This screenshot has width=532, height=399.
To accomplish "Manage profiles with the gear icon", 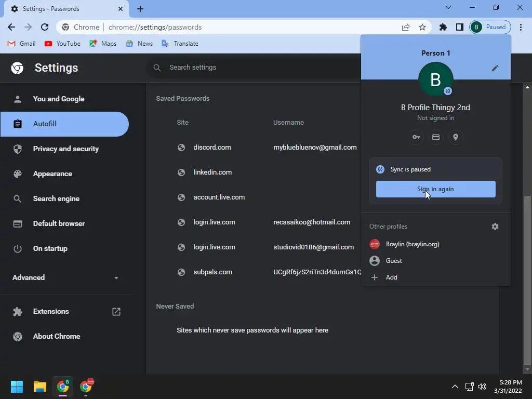I will 495,227.
